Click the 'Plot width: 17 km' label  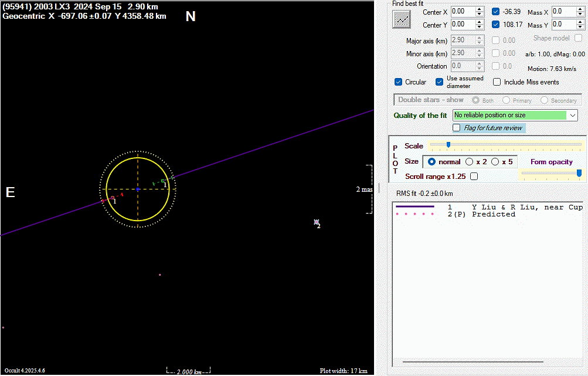(344, 371)
